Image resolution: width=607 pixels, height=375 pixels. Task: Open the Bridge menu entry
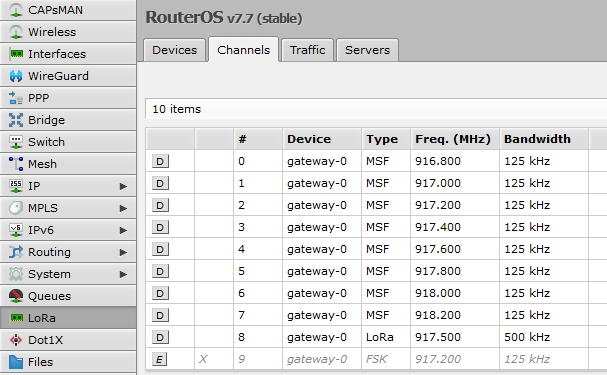coord(68,120)
